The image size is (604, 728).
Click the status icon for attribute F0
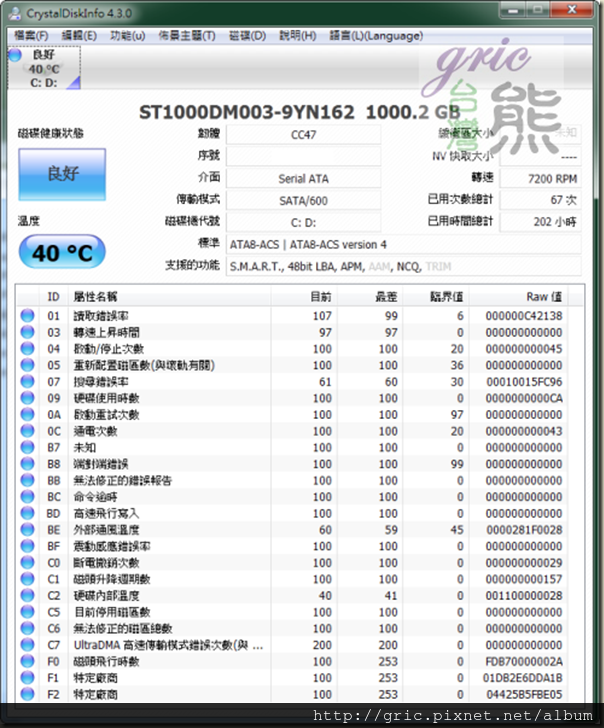pyautogui.click(x=27, y=661)
